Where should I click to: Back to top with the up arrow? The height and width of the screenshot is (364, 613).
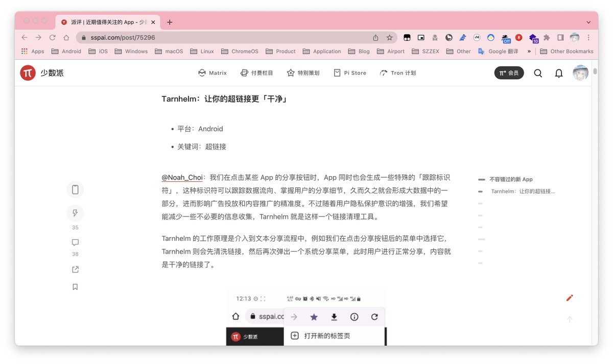[x=570, y=320]
